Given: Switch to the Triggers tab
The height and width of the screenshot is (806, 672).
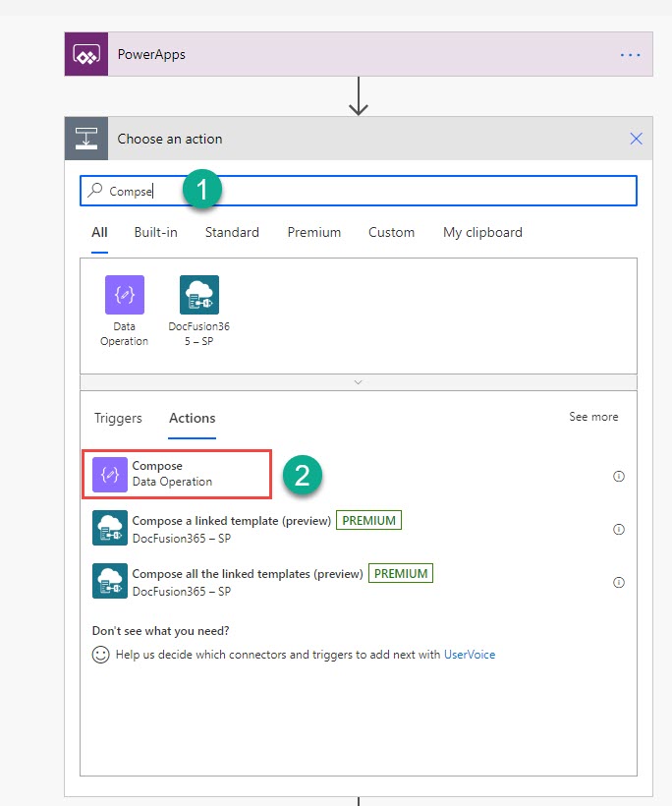Looking at the screenshot, I should [118, 418].
